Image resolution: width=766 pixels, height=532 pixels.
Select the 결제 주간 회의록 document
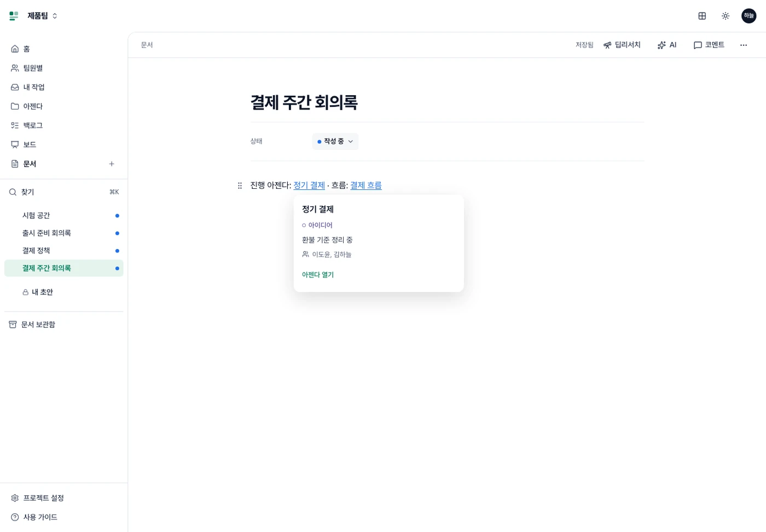click(63, 268)
